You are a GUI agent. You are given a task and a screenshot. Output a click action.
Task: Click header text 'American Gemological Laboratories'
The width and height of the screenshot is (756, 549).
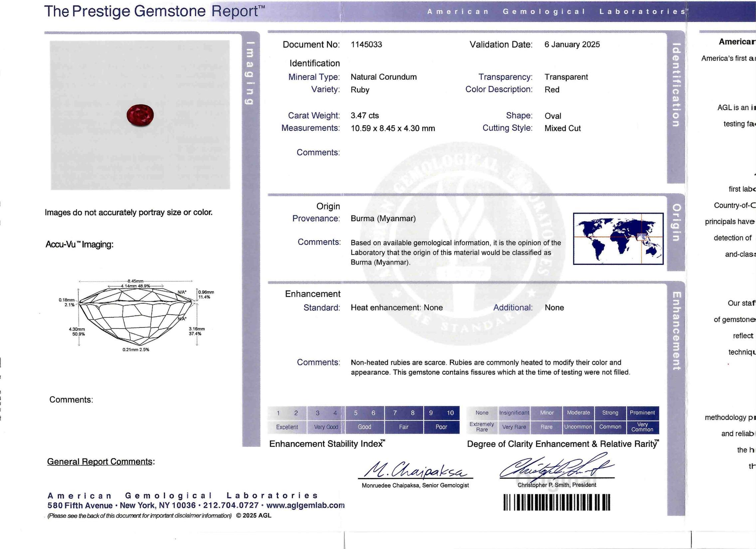556,12
